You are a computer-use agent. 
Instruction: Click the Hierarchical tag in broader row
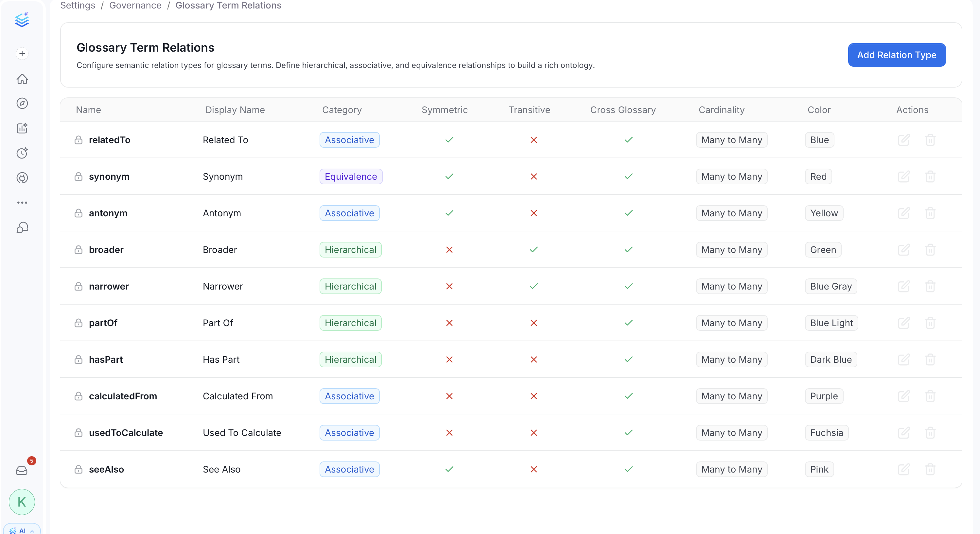pyautogui.click(x=350, y=250)
